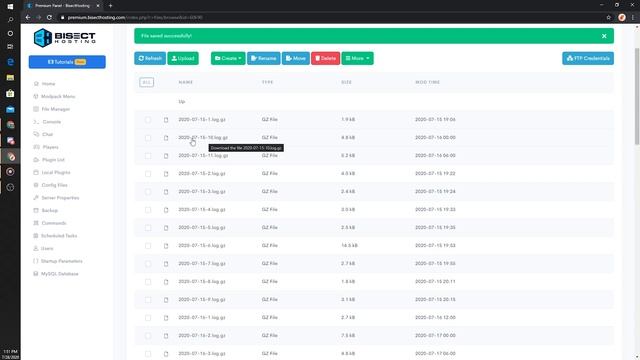The image size is (640, 360).
Task: Click the Move button
Action: point(296,58)
